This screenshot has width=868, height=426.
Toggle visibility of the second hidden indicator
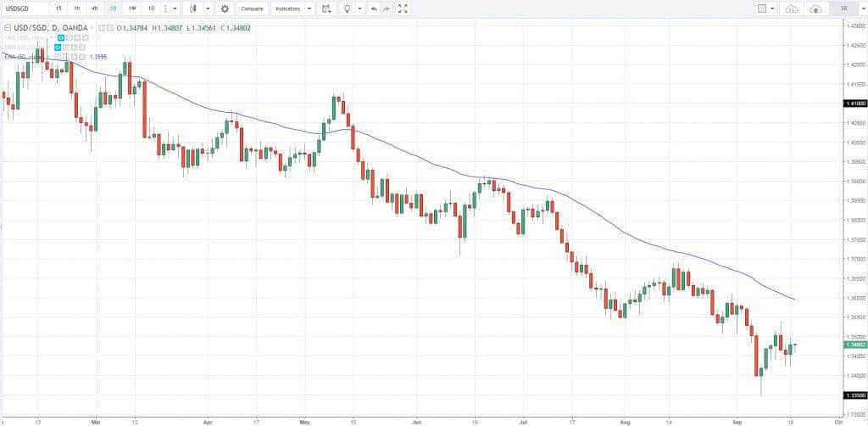(x=58, y=48)
